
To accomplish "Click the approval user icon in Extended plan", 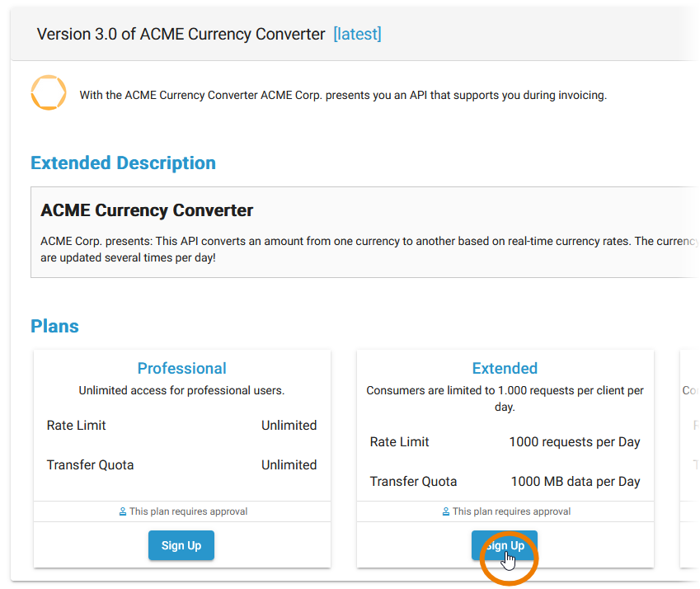I will click(446, 511).
